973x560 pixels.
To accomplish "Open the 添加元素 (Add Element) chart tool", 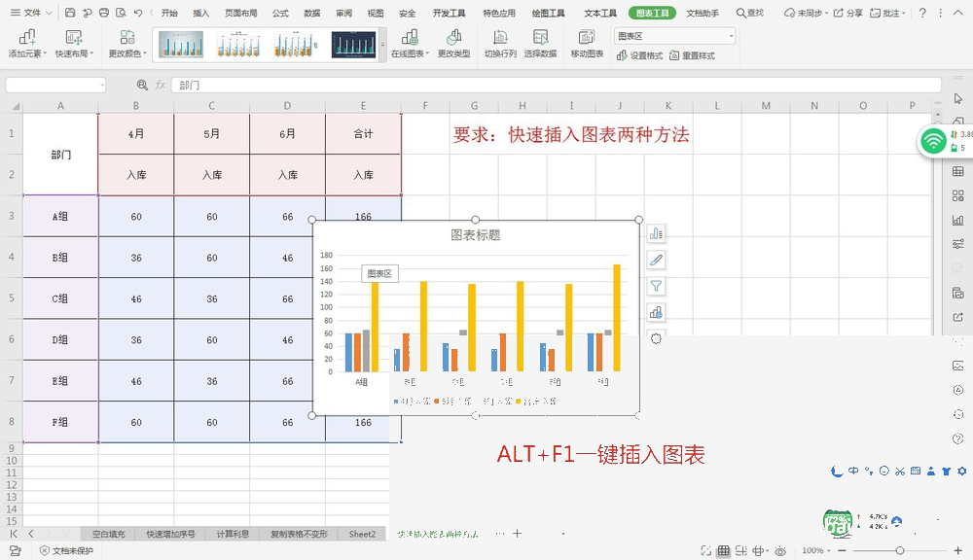I will [x=26, y=44].
